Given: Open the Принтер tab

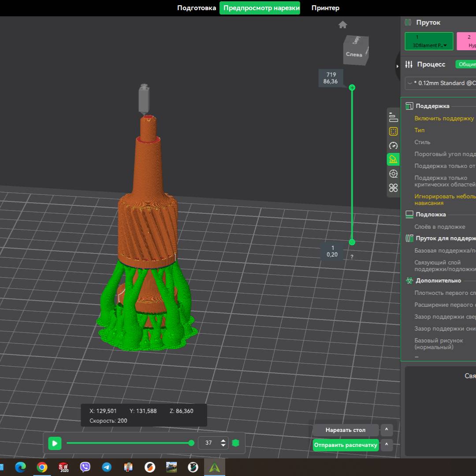Looking at the screenshot, I should [x=326, y=8].
